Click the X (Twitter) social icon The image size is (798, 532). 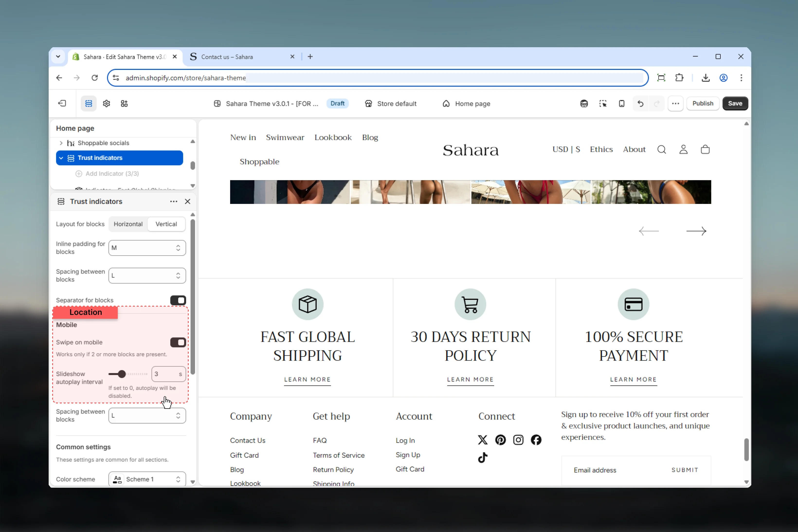(482, 440)
